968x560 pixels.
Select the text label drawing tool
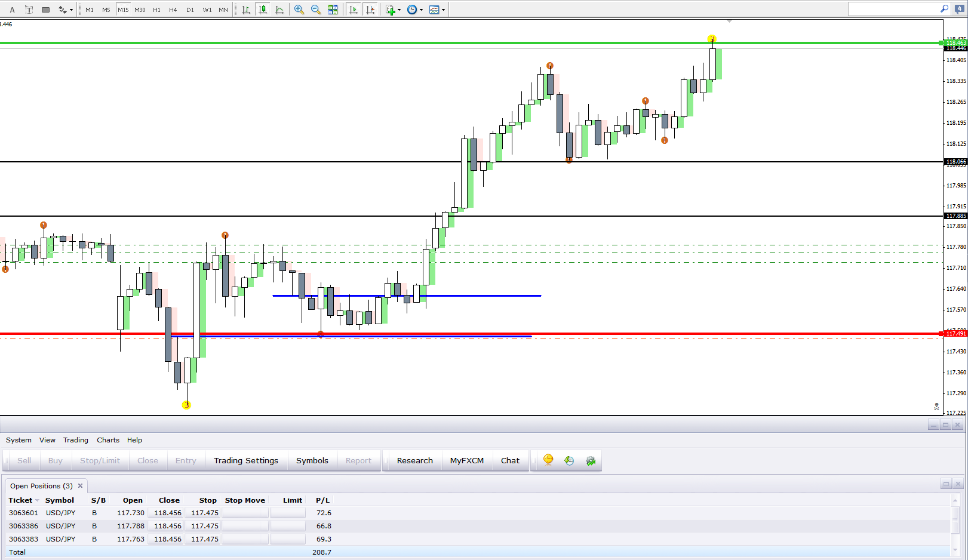point(29,10)
